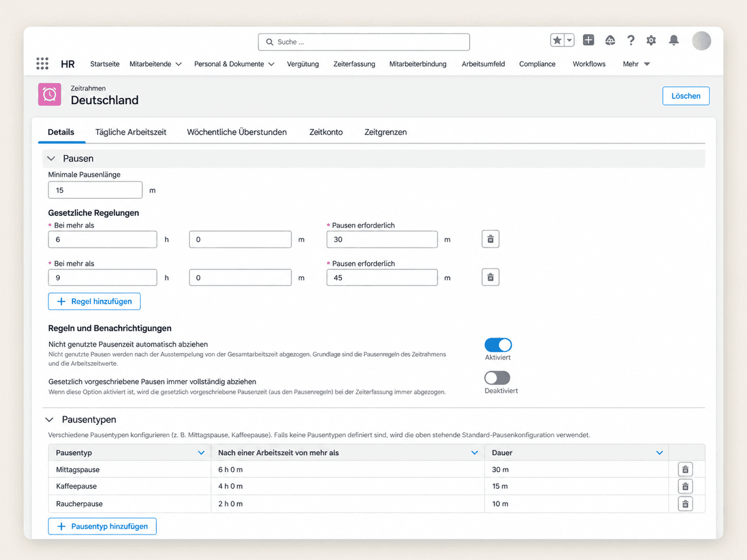Viewport: 747px width, 560px height.
Task: Click the Raucherpause table cell
Action: [x=130, y=504]
